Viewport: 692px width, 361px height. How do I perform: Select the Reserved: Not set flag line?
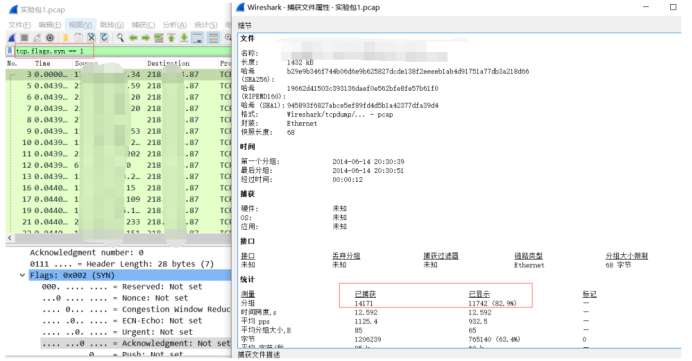tap(122, 287)
